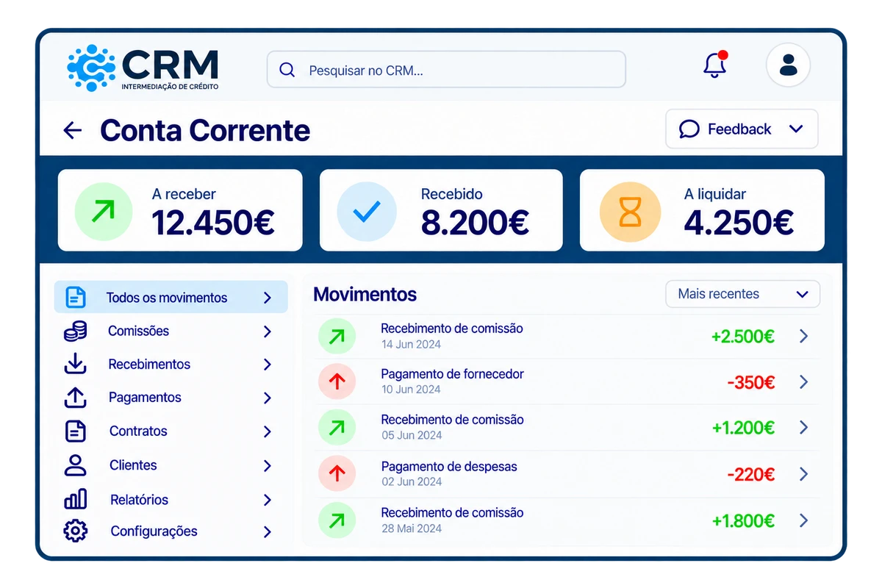Viewport: 882px width, 588px height.
Task: Open the Configurações menu item
Action: pyautogui.click(x=171, y=531)
